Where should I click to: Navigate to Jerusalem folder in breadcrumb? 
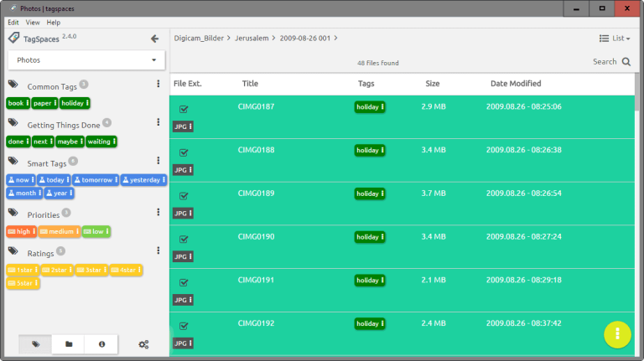(253, 39)
